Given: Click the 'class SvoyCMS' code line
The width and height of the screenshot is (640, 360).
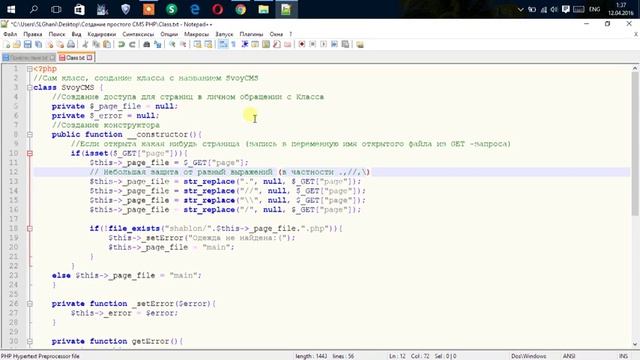Looking at the screenshot, I should click(x=68, y=87).
